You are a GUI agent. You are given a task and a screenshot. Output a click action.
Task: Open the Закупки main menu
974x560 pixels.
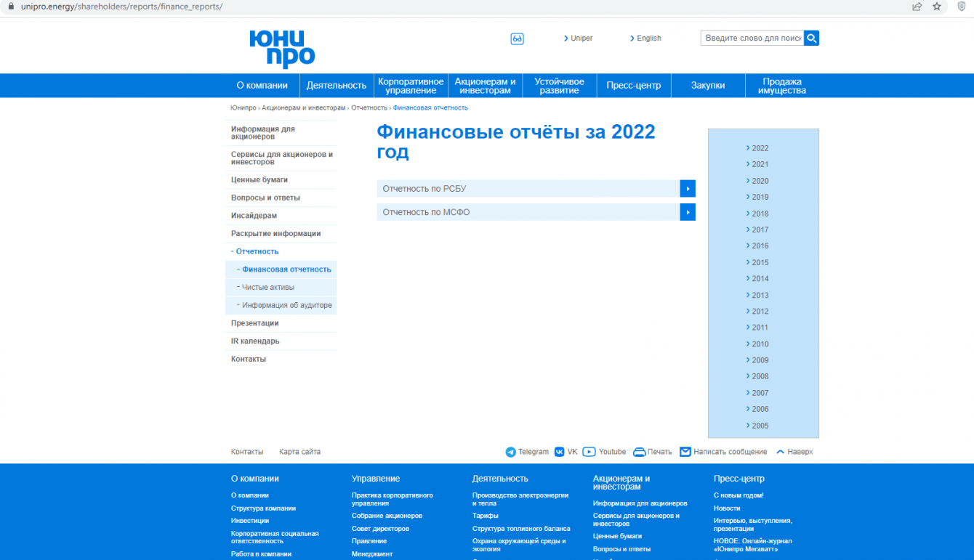coord(708,86)
